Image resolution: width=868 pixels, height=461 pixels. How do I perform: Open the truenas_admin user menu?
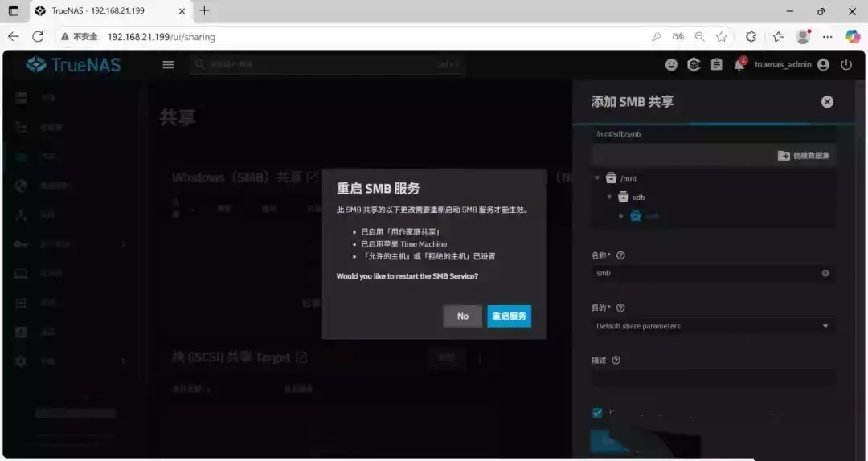coord(792,65)
